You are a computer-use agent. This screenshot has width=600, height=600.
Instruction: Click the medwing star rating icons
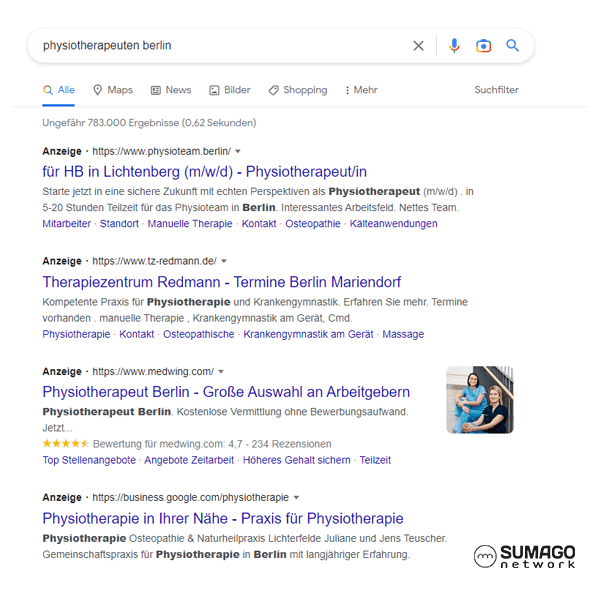65,444
